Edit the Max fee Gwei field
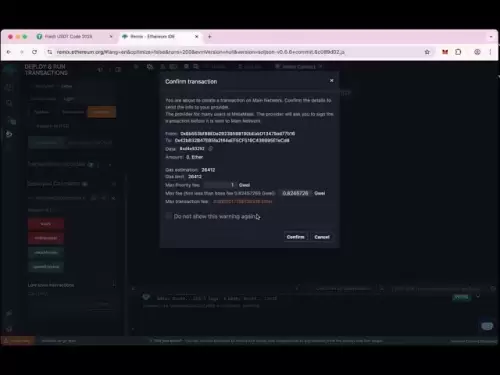Viewport: 500px width, 375px height. click(x=295, y=193)
